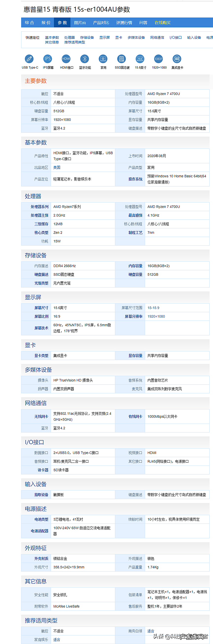Screen dimensions: 213x644
Task: Click the 外壳材质 label link
Action: (41, 558)
